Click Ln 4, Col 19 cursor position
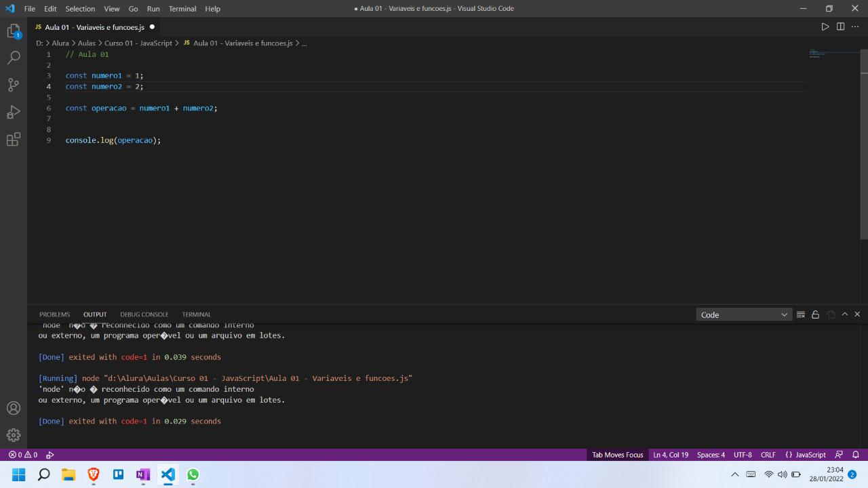 pyautogui.click(x=671, y=455)
